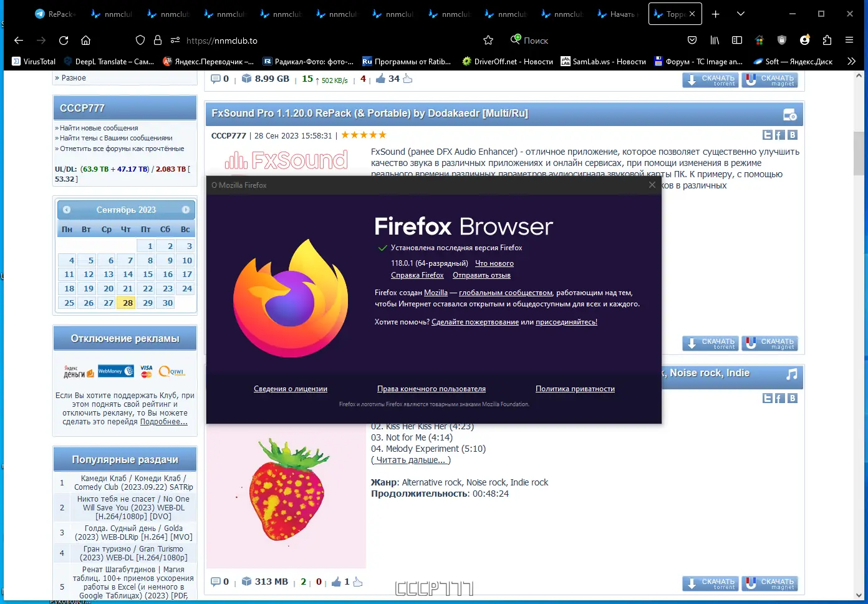Image resolution: width=868 pixels, height=604 pixels.
Task: Download torrent for the 8.99 GB release
Action: tap(710, 80)
